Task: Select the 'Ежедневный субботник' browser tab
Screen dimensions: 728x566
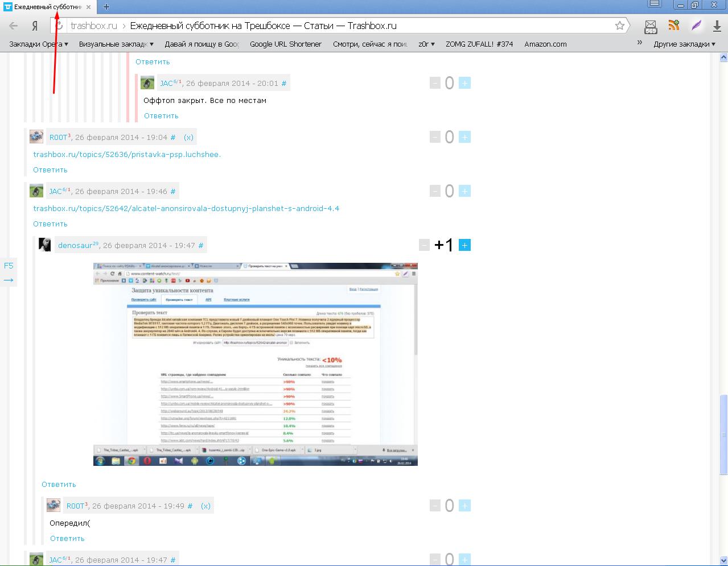Action: pyautogui.click(x=47, y=7)
